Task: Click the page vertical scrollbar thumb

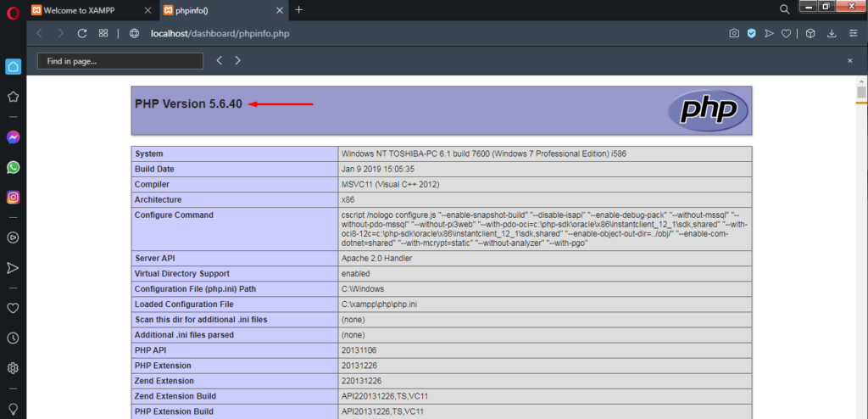Action: click(x=861, y=92)
